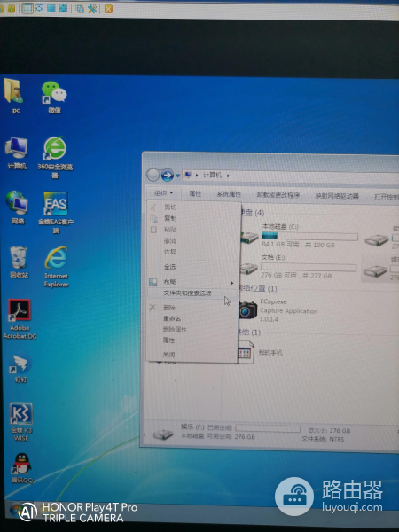
Task: Click text '84.1 GB 可用, 共 100 GB'
Action: (x=298, y=245)
